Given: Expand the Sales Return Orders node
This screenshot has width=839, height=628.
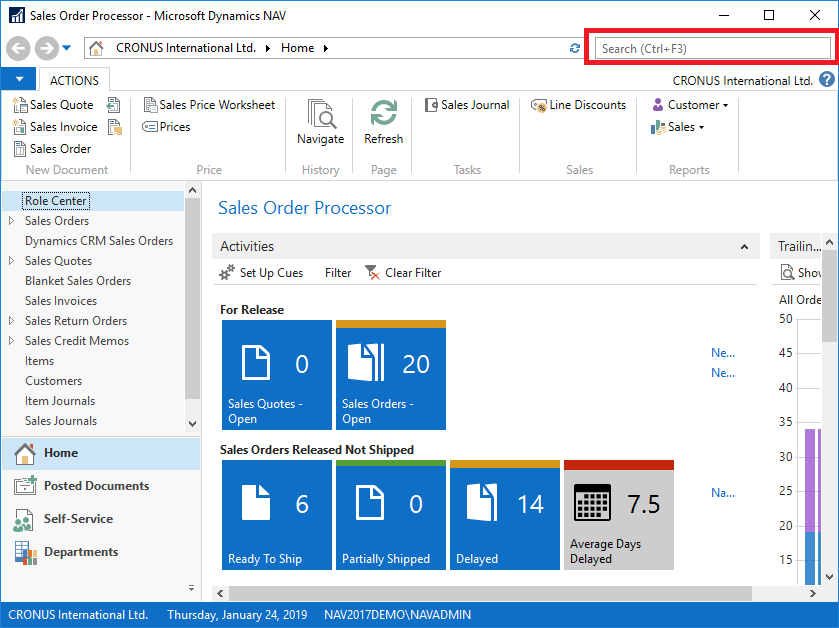Looking at the screenshot, I should pyautogui.click(x=11, y=320).
